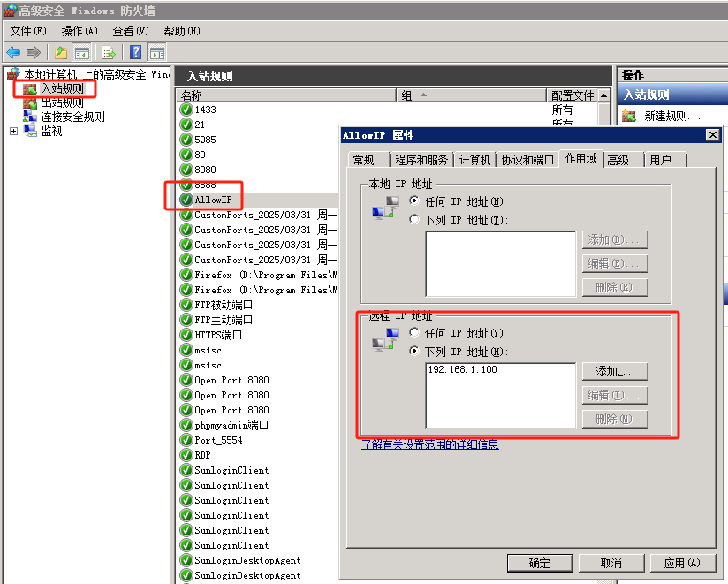
Task: Open the 操作 menu
Action: [x=79, y=31]
